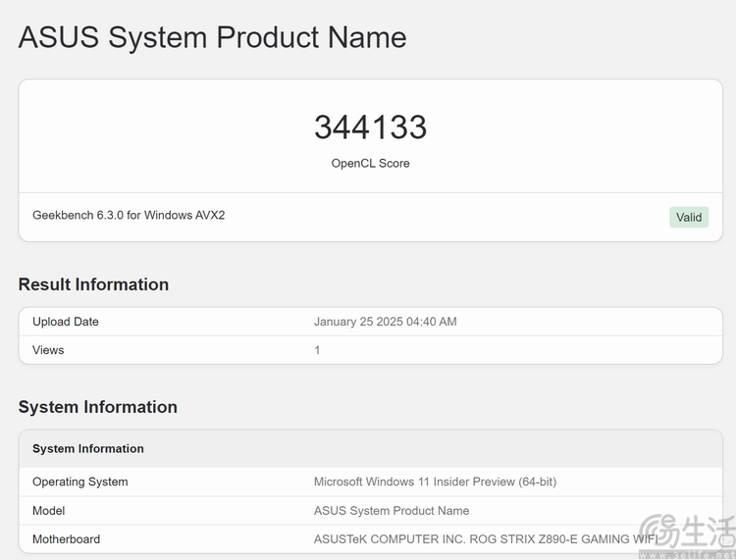
Task: Select 'Microsoft Windows 11 Insider Preview (64-bit)' value
Action: pos(435,483)
